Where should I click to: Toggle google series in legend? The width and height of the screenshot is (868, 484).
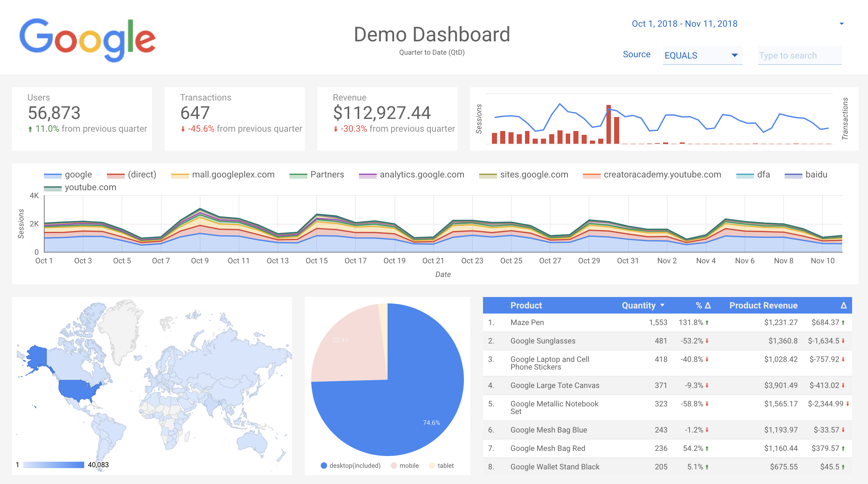78,175
